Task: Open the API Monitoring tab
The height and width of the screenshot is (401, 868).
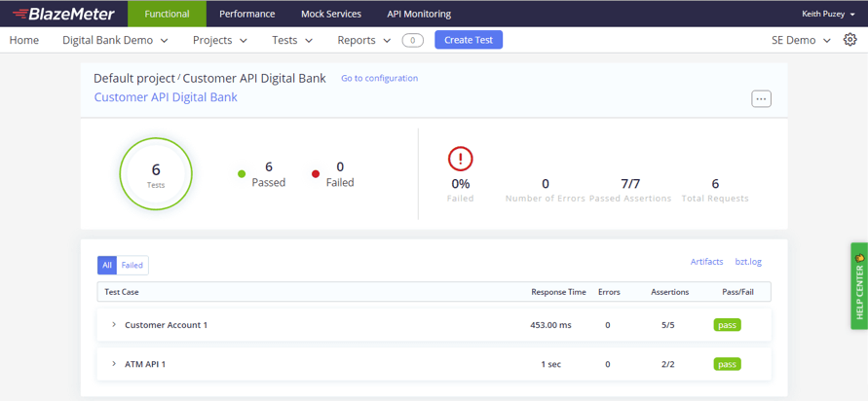Action: click(419, 14)
